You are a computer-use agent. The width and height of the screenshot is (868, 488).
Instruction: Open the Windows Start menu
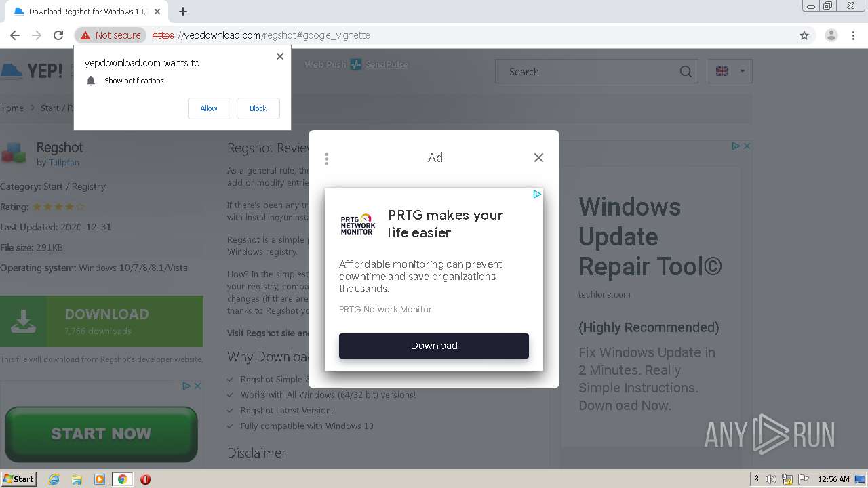pos(18,479)
